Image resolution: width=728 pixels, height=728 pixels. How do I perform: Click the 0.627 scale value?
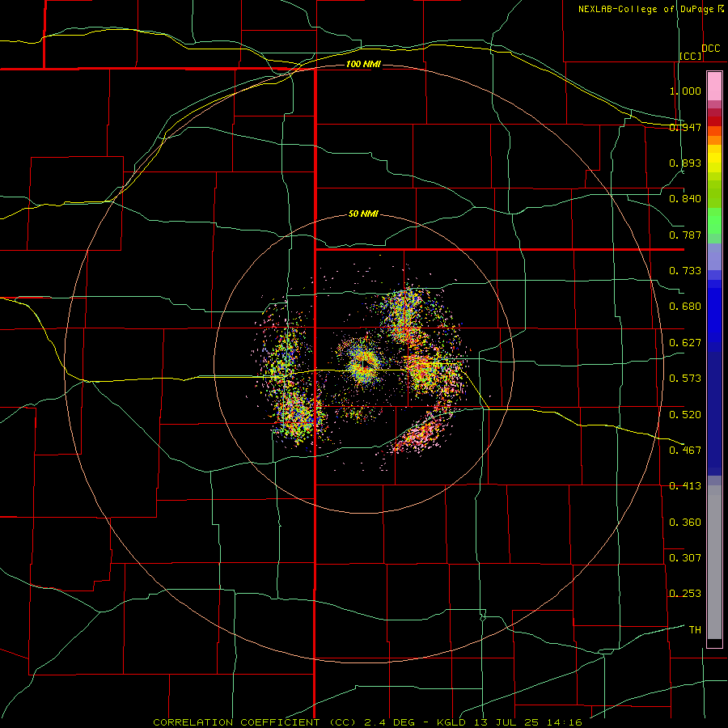point(685,343)
